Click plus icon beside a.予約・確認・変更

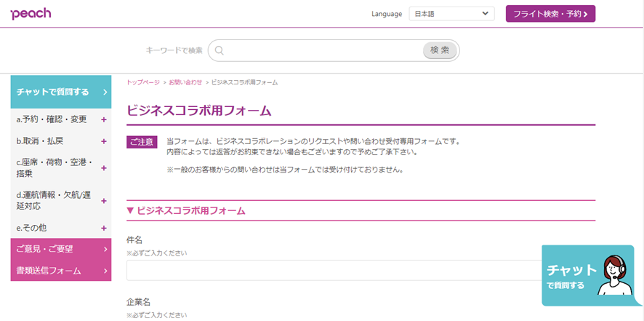(104, 119)
